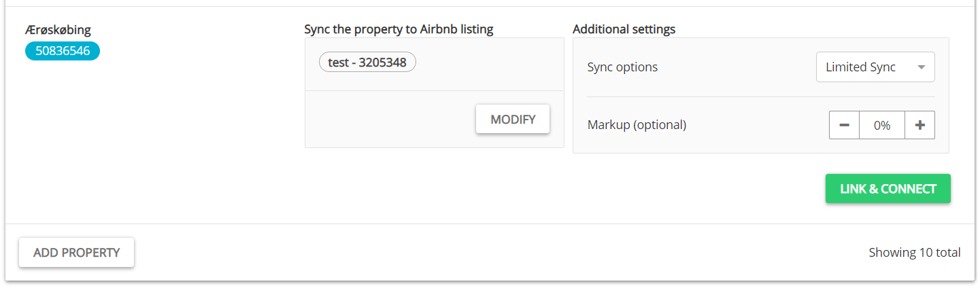Image resolution: width=980 pixels, height=286 pixels.
Task: Click the Sync the property to Airbnb listing heading
Action: click(x=399, y=29)
